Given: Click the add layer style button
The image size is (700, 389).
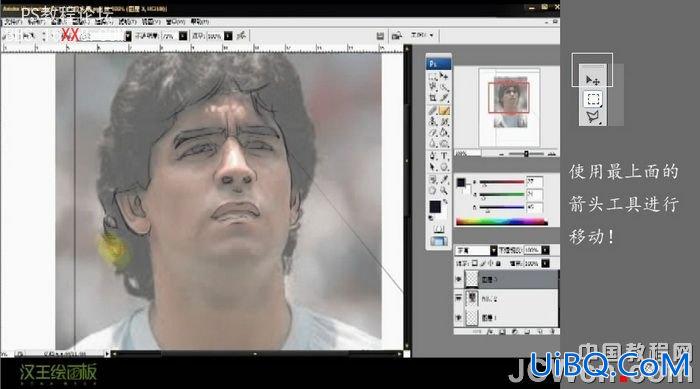Looking at the screenshot, I should tap(490, 332).
